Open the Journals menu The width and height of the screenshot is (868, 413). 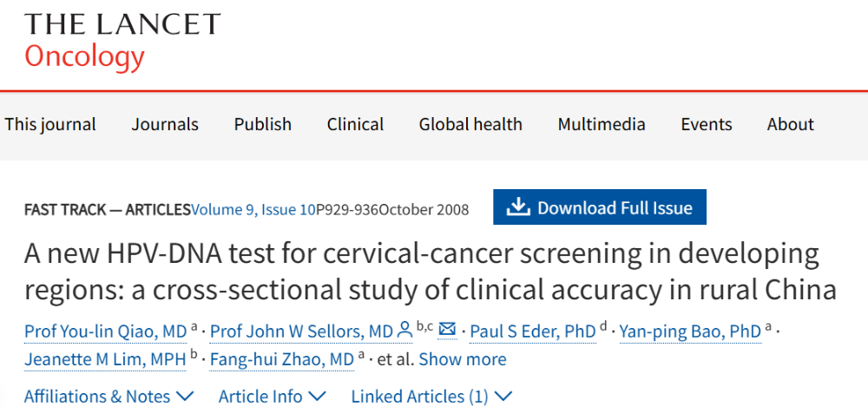tap(164, 124)
